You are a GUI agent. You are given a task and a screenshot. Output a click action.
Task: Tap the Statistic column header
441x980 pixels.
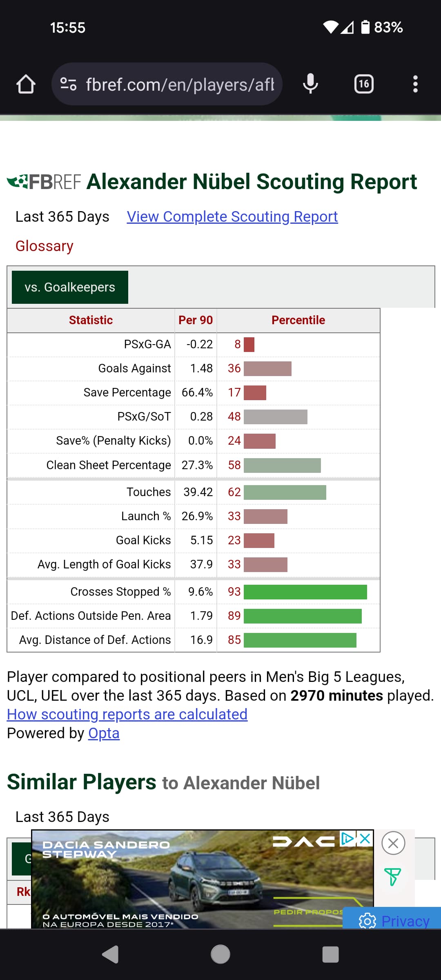point(91,320)
